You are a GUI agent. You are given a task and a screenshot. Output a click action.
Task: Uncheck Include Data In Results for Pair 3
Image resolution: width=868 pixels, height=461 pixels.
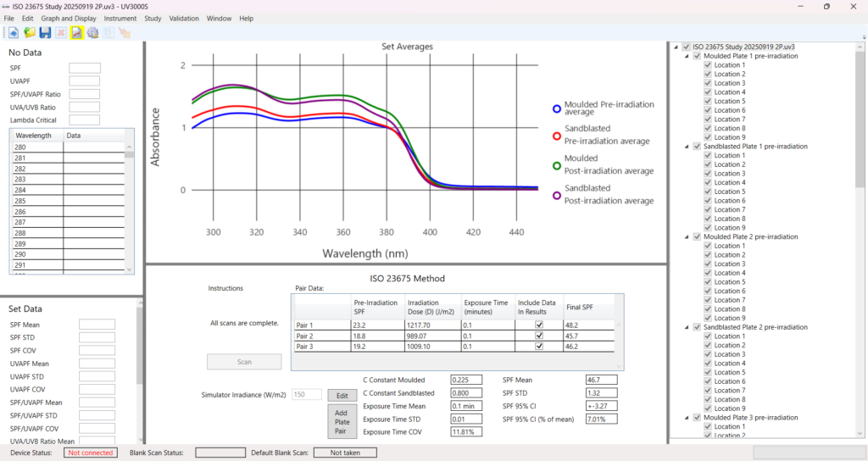[x=538, y=347]
